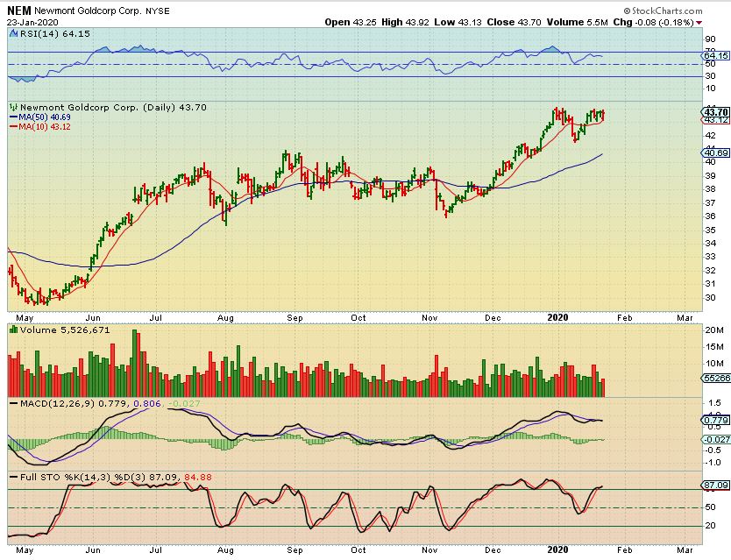Click the red down-triangle next to Chg

(x=699, y=23)
